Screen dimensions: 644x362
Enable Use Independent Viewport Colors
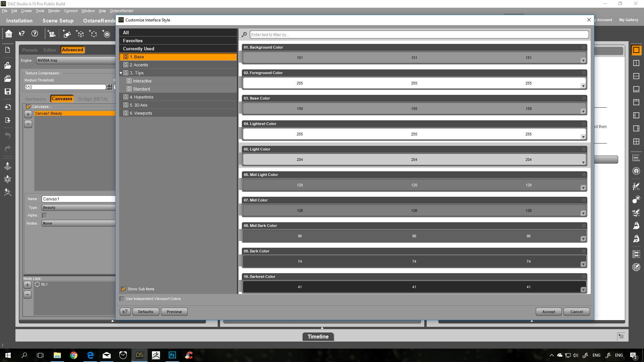[122, 299]
